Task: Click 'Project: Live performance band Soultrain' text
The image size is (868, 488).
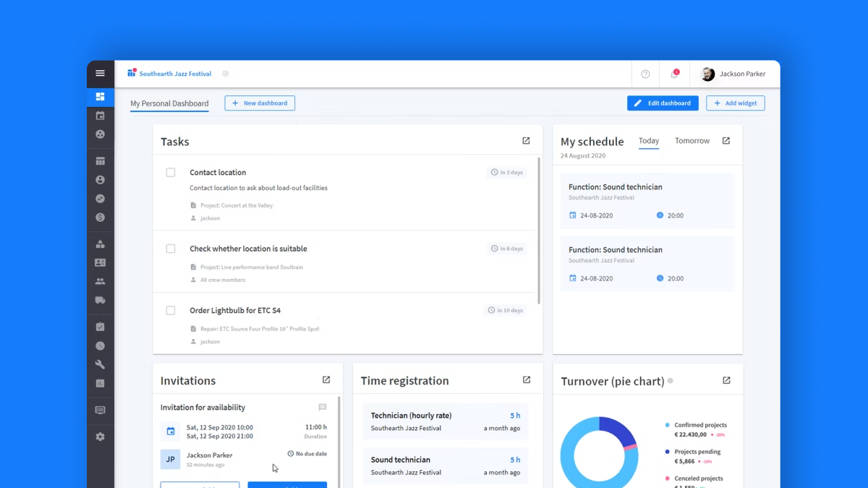Action: [252, 267]
